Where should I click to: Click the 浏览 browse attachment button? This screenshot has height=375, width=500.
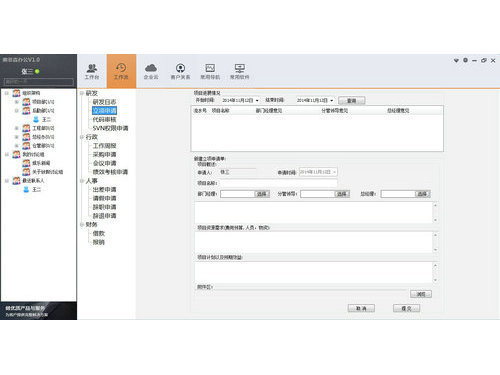[x=421, y=294]
